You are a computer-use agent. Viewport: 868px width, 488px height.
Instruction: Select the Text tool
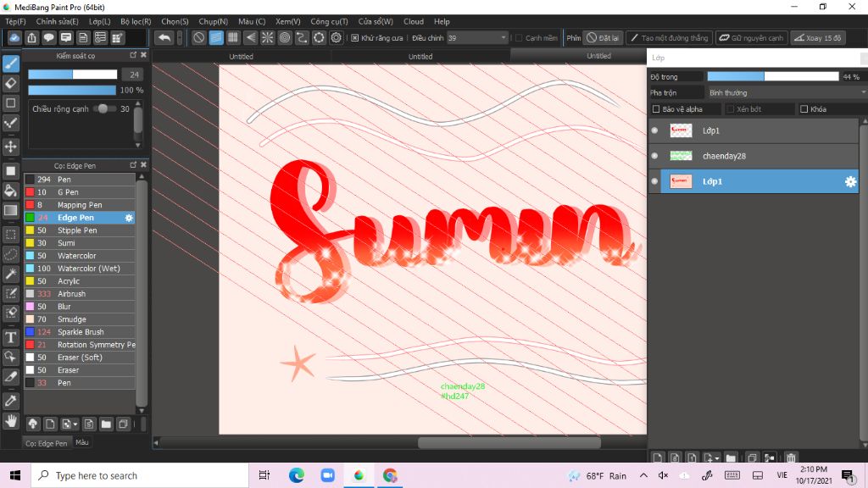click(x=11, y=337)
